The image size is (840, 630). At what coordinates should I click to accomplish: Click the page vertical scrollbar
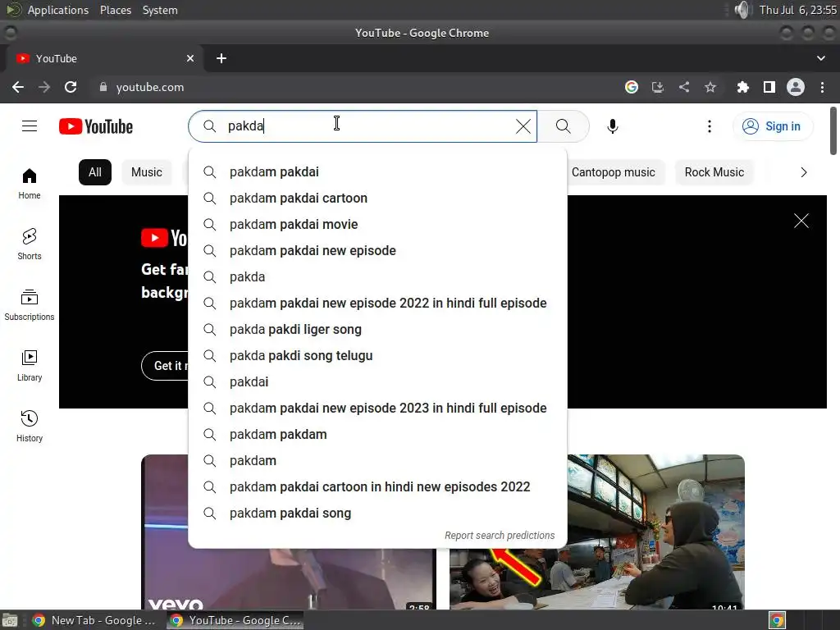[833, 131]
